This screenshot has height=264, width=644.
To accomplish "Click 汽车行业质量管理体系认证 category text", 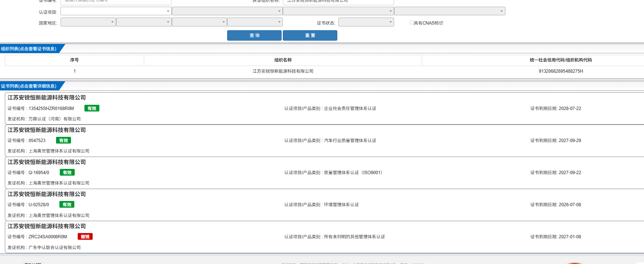I will pyautogui.click(x=350, y=141).
